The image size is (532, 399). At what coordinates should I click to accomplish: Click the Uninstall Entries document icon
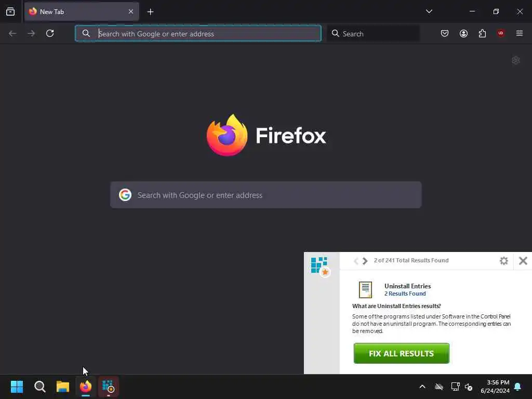click(365, 290)
